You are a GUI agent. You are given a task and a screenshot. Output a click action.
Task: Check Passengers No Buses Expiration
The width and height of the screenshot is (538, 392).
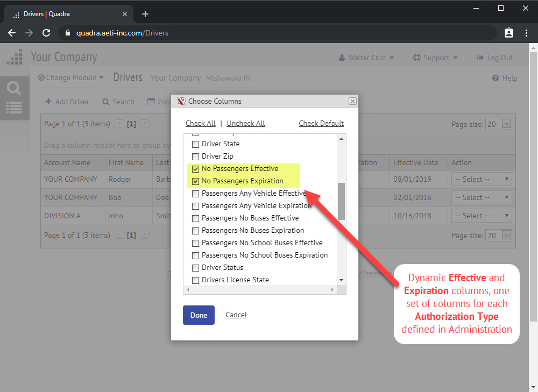pyautogui.click(x=196, y=231)
